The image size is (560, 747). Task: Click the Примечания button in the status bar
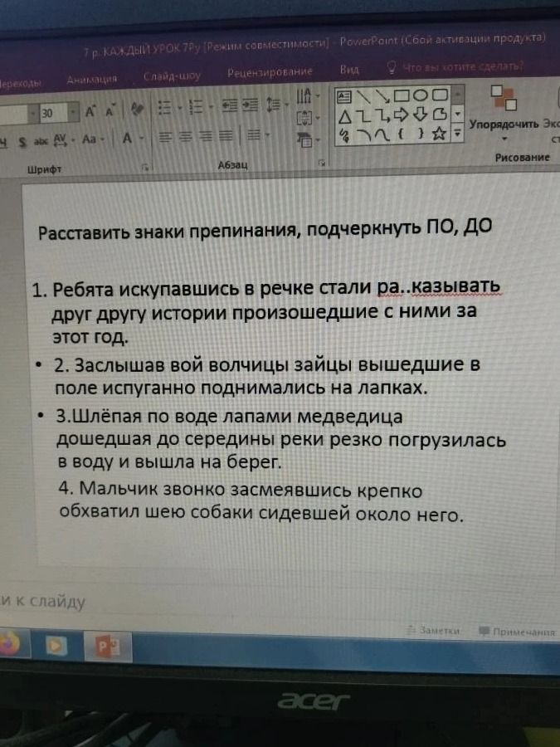click(x=517, y=632)
